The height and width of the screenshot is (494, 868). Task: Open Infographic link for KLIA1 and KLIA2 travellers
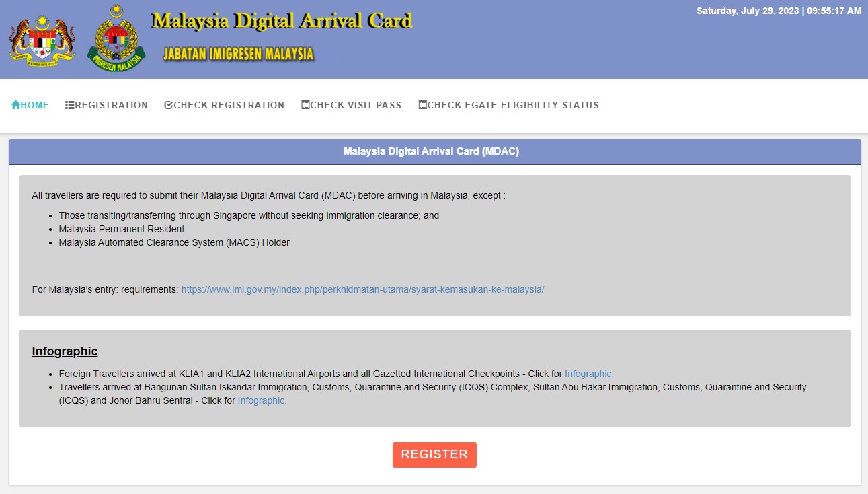pyautogui.click(x=589, y=374)
